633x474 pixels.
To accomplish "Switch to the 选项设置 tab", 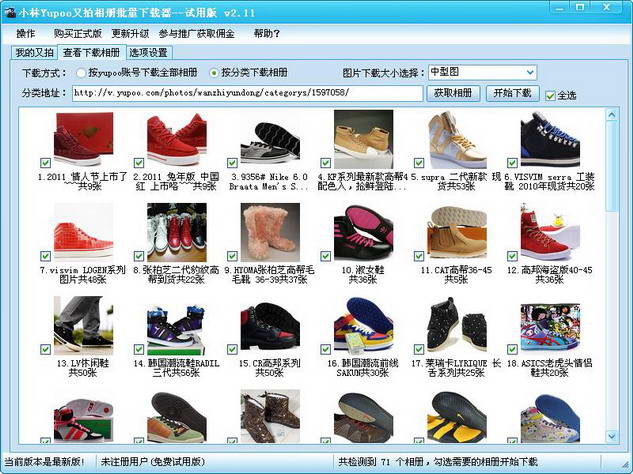I will pyautogui.click(x=149, y=53).
